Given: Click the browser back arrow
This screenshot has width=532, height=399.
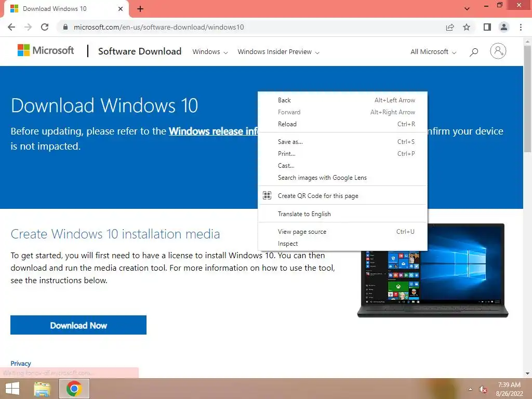Looking at the screenshot, I should tap(11, 27).
